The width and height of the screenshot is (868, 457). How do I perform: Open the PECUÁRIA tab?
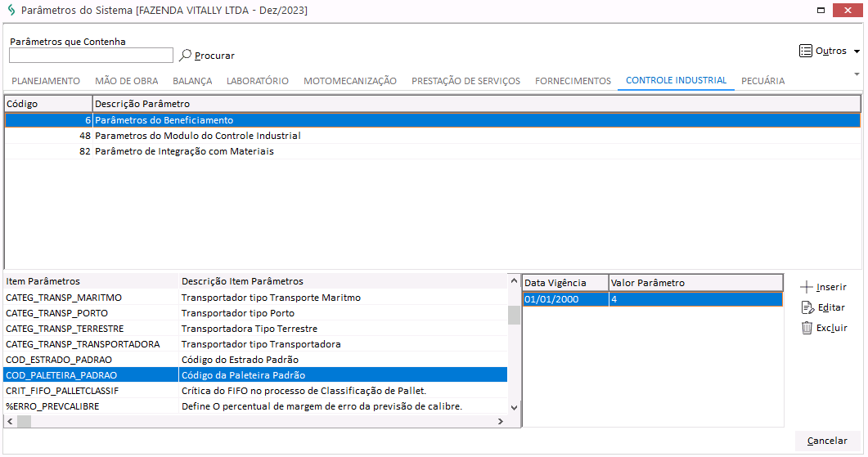click(762, 81)
